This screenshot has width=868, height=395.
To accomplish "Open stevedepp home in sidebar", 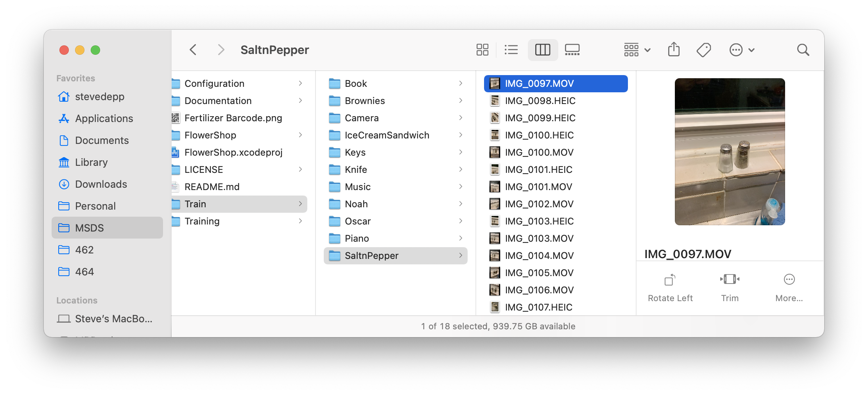I will pyautogui.click(x=107, y=96).
